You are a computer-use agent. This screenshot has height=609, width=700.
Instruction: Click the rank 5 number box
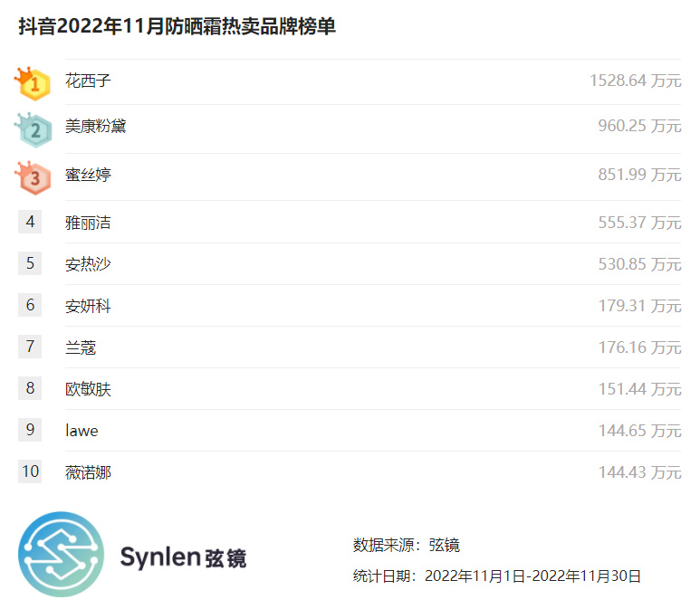tap(30, 263)
